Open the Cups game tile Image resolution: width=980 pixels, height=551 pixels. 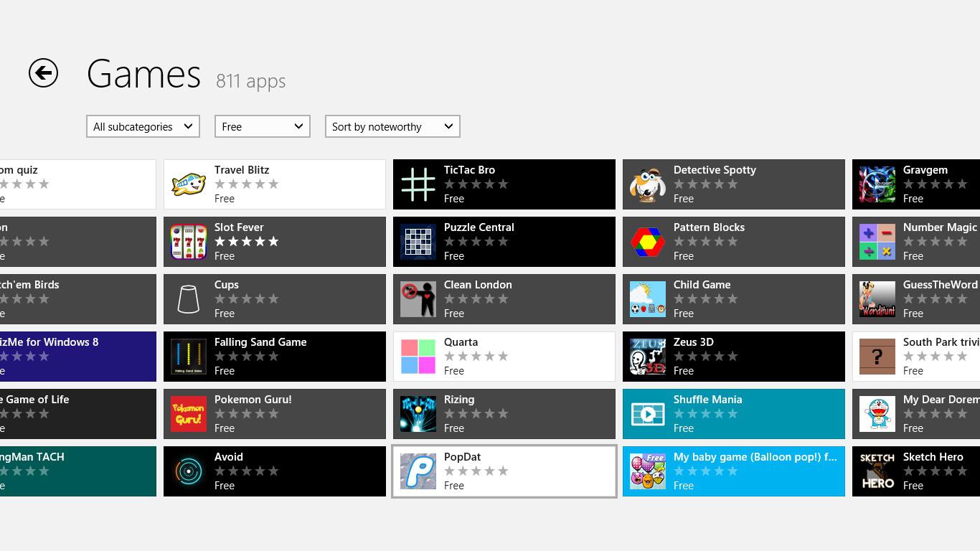click(275, 299)
